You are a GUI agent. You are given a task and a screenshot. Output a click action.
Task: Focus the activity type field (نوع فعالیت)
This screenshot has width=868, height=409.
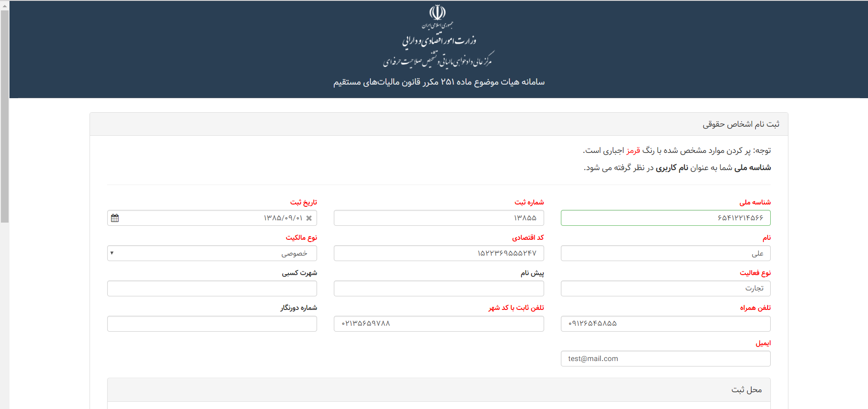point(665,289)
